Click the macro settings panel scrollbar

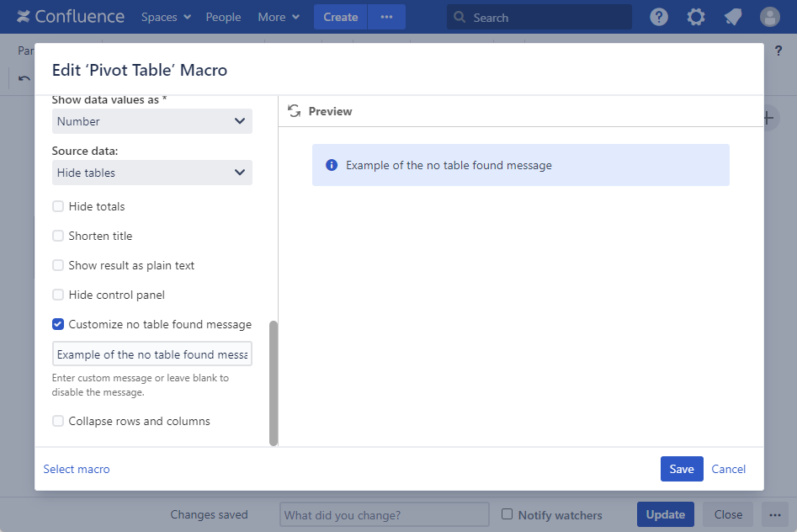tap(273, 382)
